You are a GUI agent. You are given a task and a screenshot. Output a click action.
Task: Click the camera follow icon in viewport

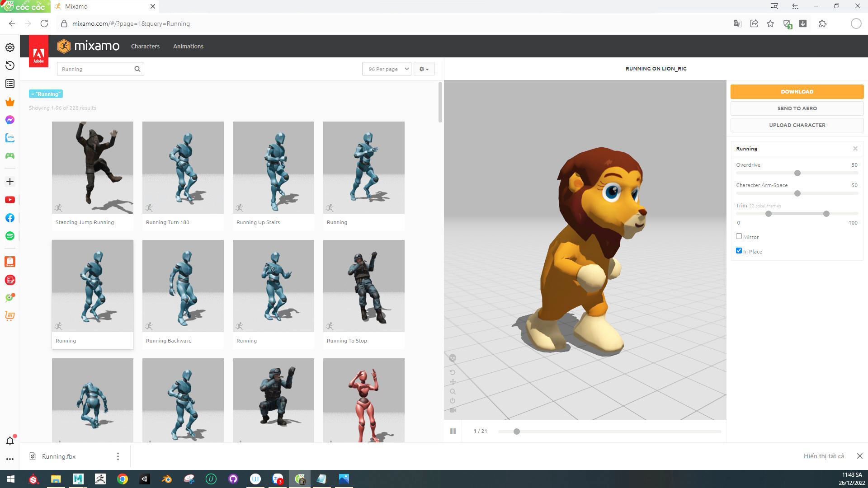pos(453,410)
